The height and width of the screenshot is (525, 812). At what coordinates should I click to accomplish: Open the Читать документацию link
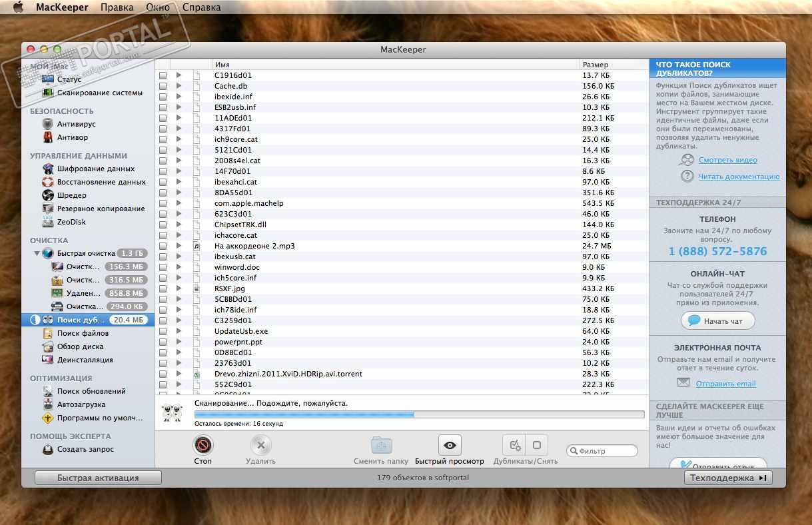click(x=739, y=177)
